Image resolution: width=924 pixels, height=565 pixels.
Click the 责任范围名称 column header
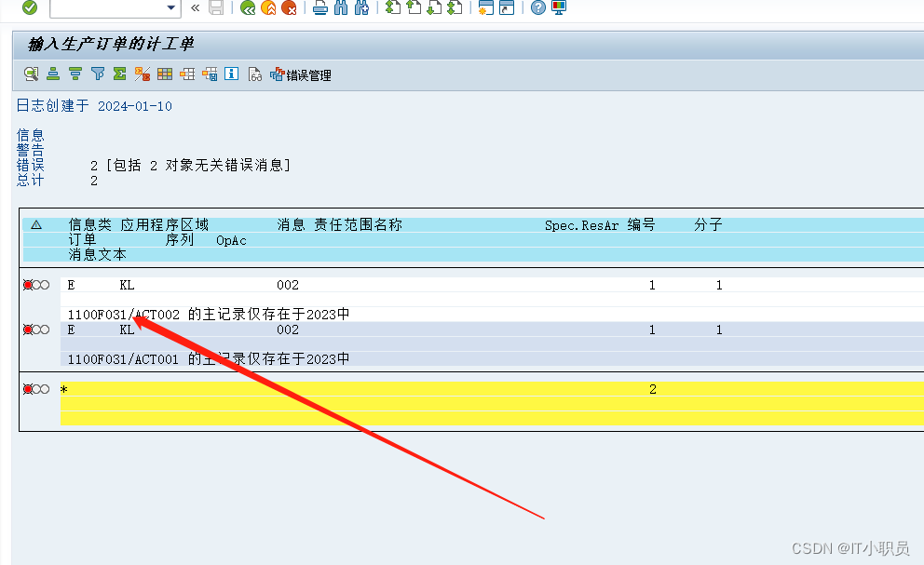coord(358,224)
